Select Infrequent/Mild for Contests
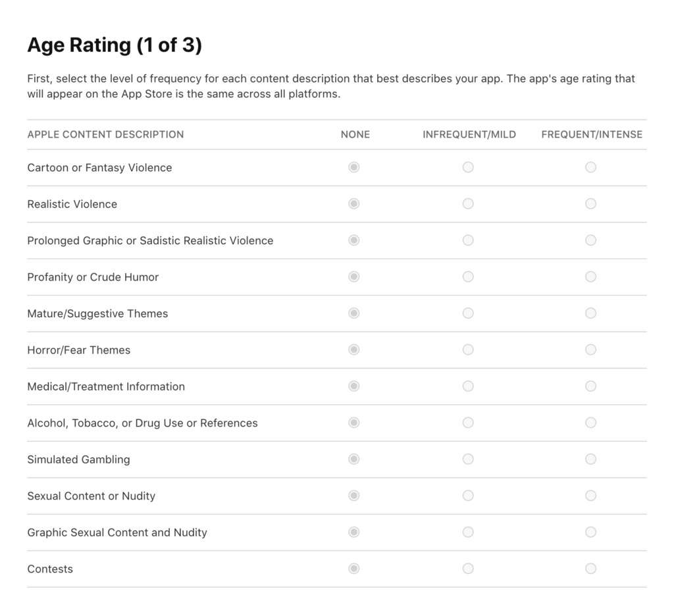Viewport: 674px width, 616px height. click(468, 569)
